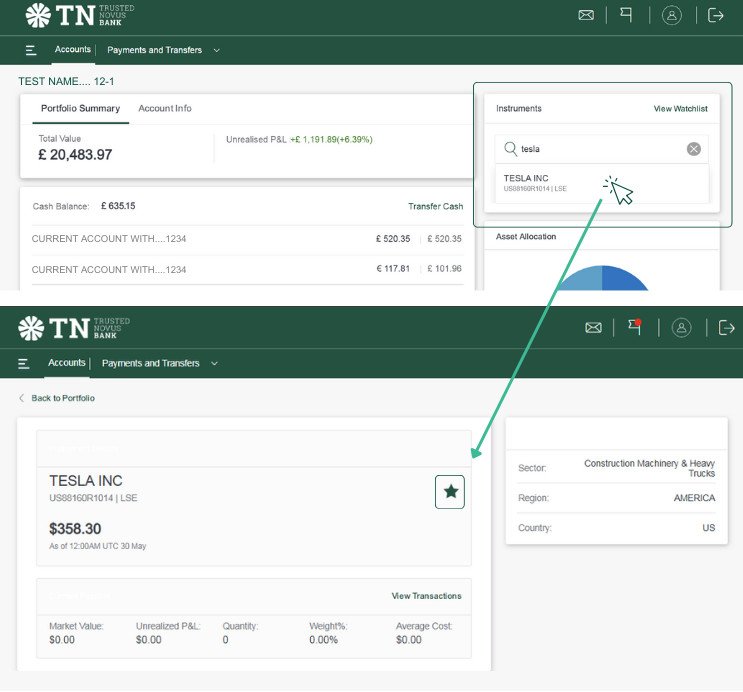The width and height of the screenshot is (743, 692).
Task: Open the user profile icon on the Tesla detail page
Action: pos(681,327)
